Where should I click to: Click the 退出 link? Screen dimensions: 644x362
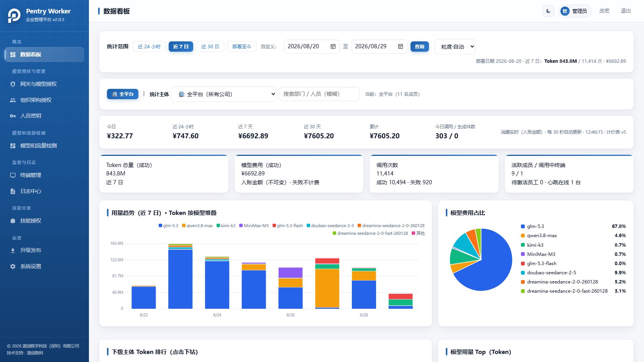pos(626,11)
